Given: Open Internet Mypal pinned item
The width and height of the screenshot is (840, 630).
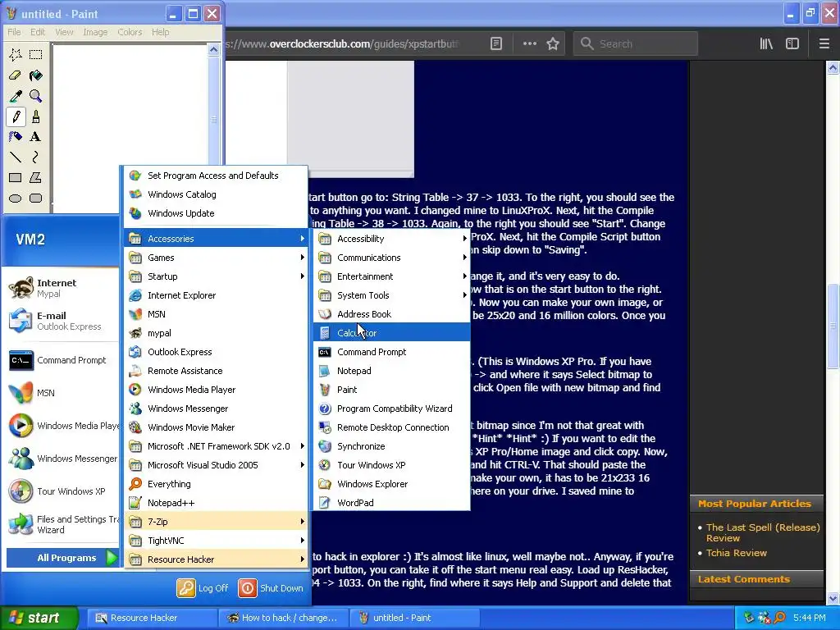Looking at the screenshot, I should tap(61, 288).
